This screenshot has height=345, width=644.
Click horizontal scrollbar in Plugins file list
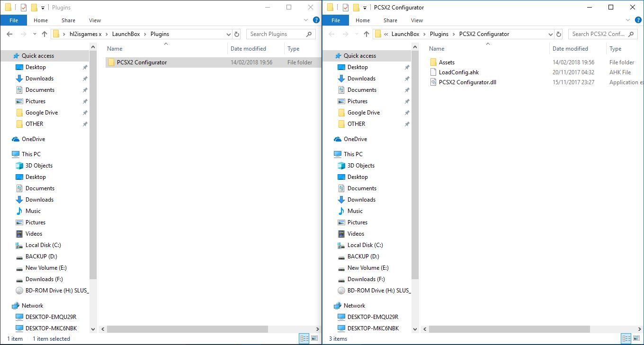[188, 329]
